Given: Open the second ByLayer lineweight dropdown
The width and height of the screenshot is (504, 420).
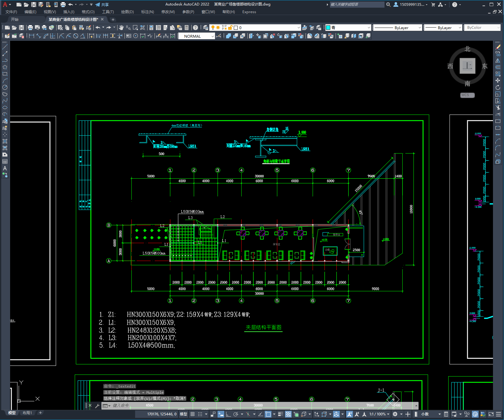Looking at the screenshot, I should [x=460, y=28].
